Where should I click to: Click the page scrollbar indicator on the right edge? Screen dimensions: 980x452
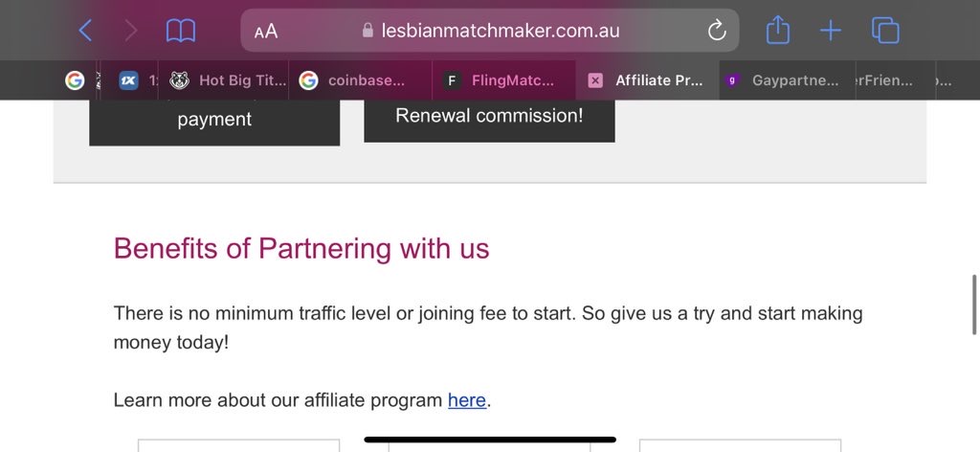coord(973,305)
